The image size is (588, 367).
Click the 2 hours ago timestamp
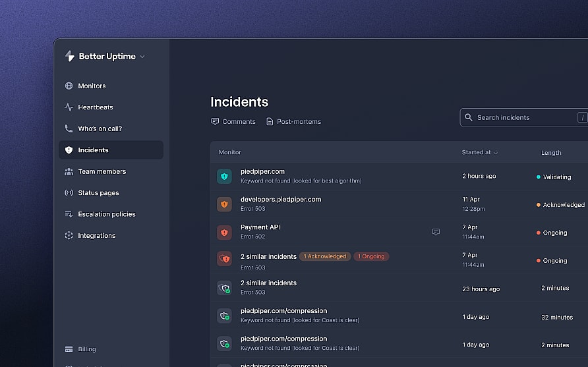(x=479, y=176)
